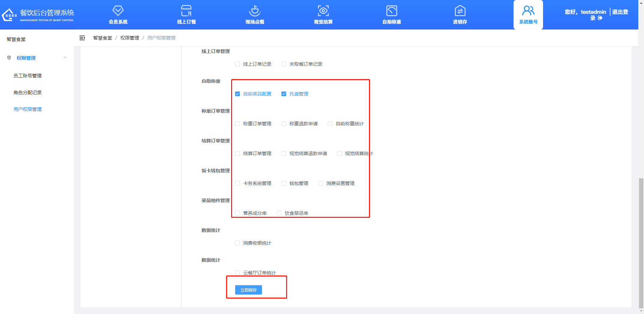Enable the 钱包管理 checkbox
The width and height of the screenshot is (644, 314).
[x=283, y=183]
